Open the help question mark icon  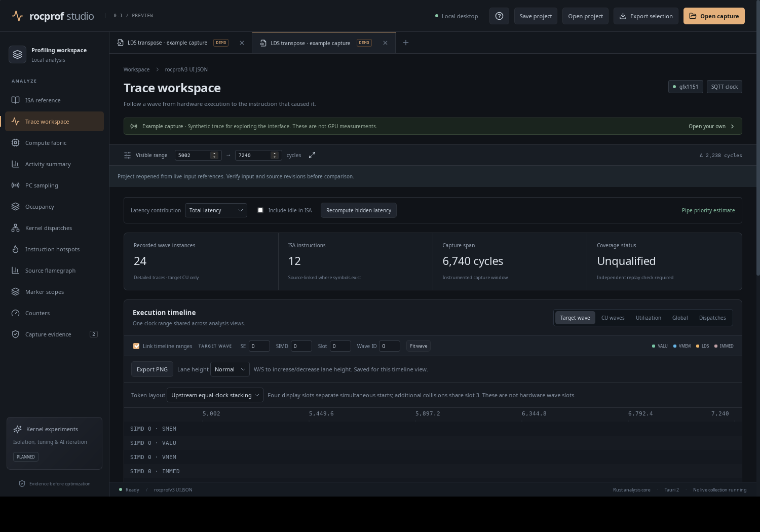(499, 16)
